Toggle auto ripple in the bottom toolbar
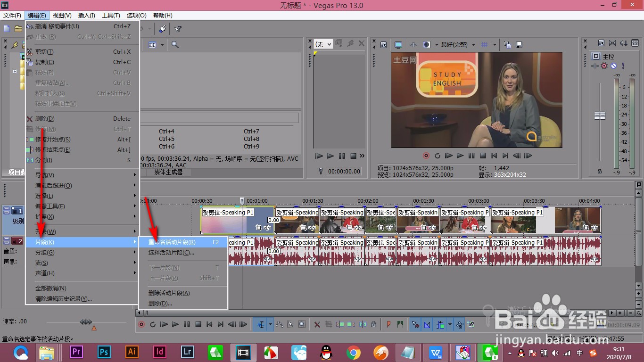644x362 pixels. (440, 324)
